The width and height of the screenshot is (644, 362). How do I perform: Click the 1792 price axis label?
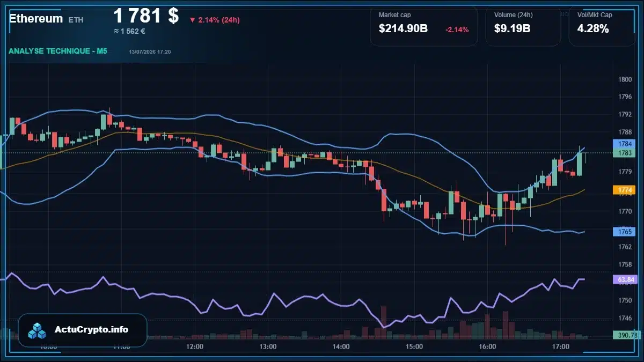click(x=625, y=114)
